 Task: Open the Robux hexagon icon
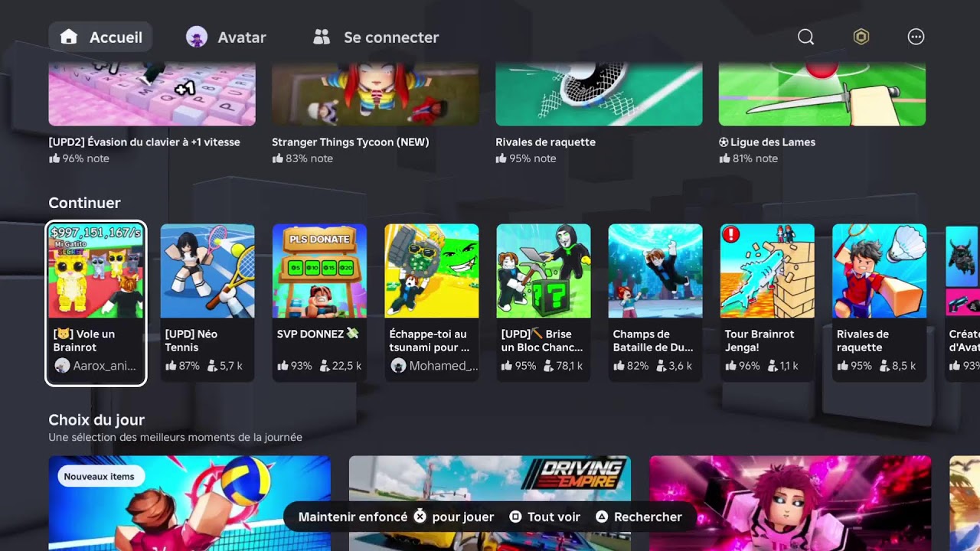coord(861,37)
